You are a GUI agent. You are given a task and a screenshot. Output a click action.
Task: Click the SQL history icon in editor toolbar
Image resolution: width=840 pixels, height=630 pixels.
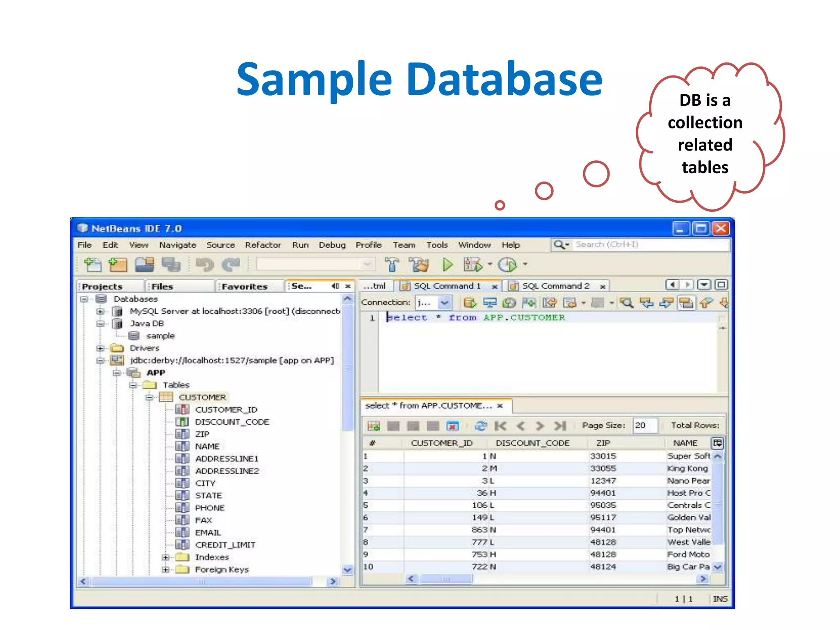(x=509, y=303)
